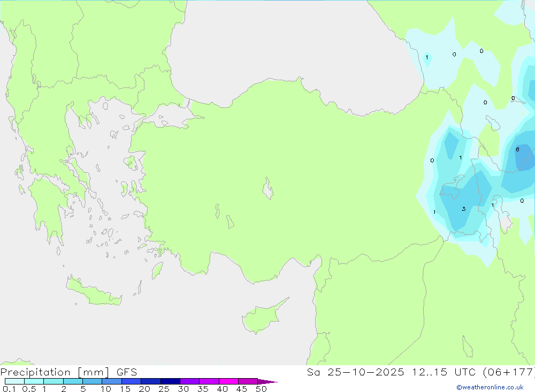Screen dimensions: 535x392
Task: Click the "3" precipitation value on map
Action: click(x=464, y=209)
